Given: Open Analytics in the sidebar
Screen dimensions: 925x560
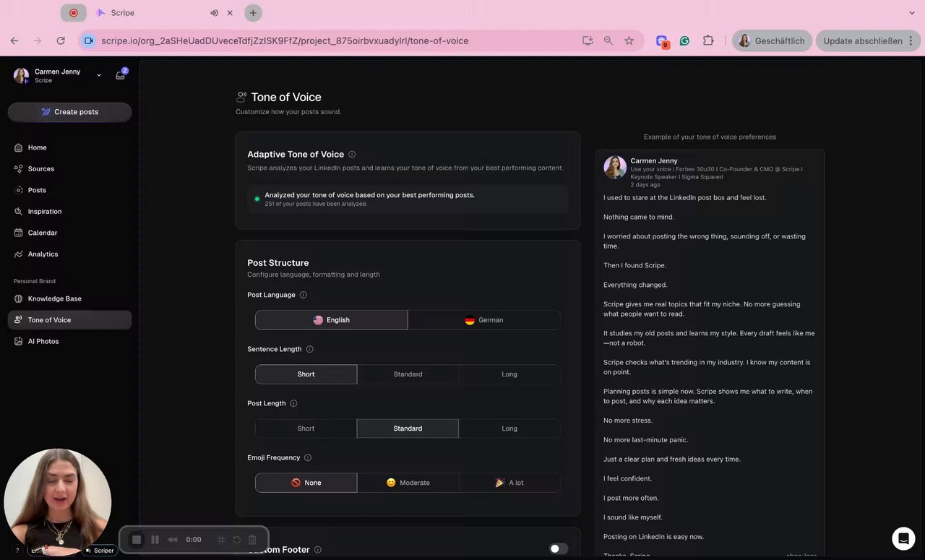Looking at the screenshot, I should 69,254.
